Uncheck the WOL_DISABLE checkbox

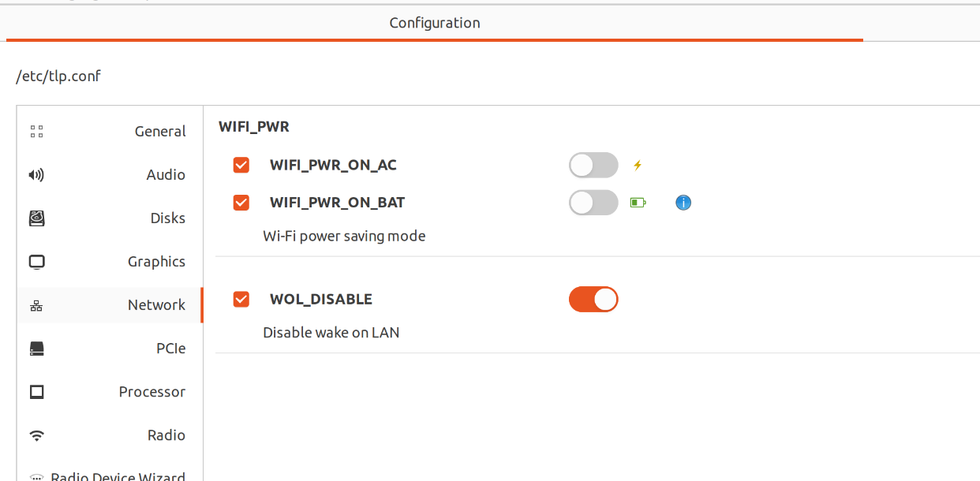(241, 300)
